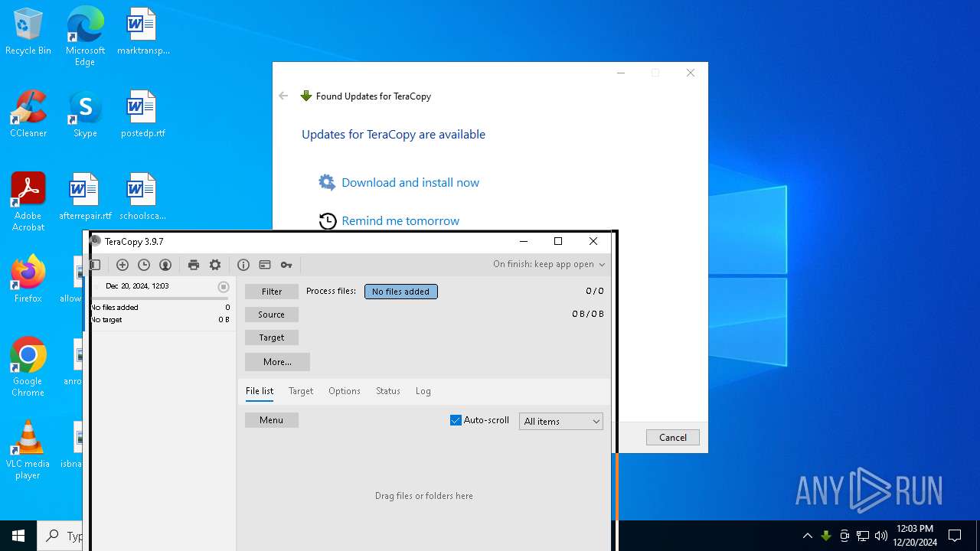
Task: Click the printer icon in TeraCopy toolbar
Action: point(194,265)
